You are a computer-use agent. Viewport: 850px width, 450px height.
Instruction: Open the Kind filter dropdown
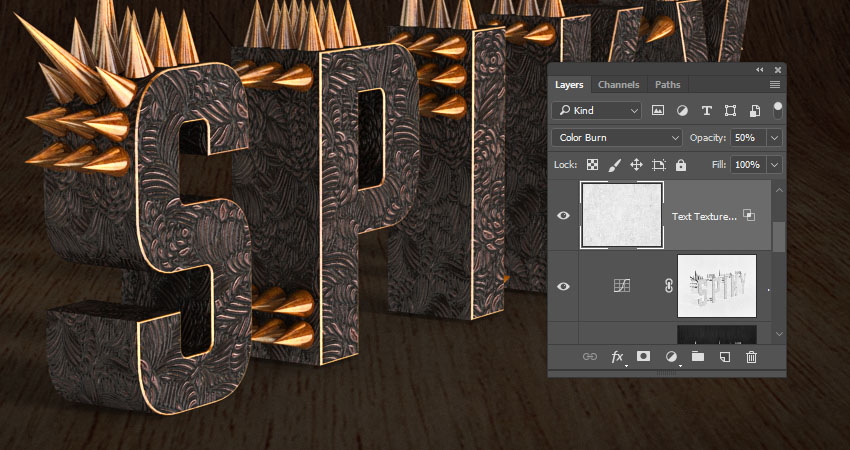(x=597, y=111)
